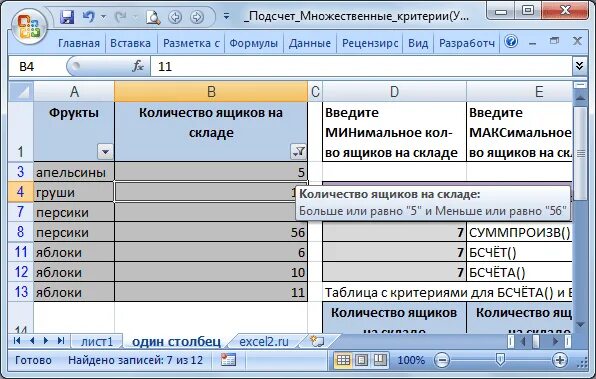Image resolution: width=596 pixels, height=379 pixels.
Task: Open the Формулы ribbon tab
Action: click(254, 43)
